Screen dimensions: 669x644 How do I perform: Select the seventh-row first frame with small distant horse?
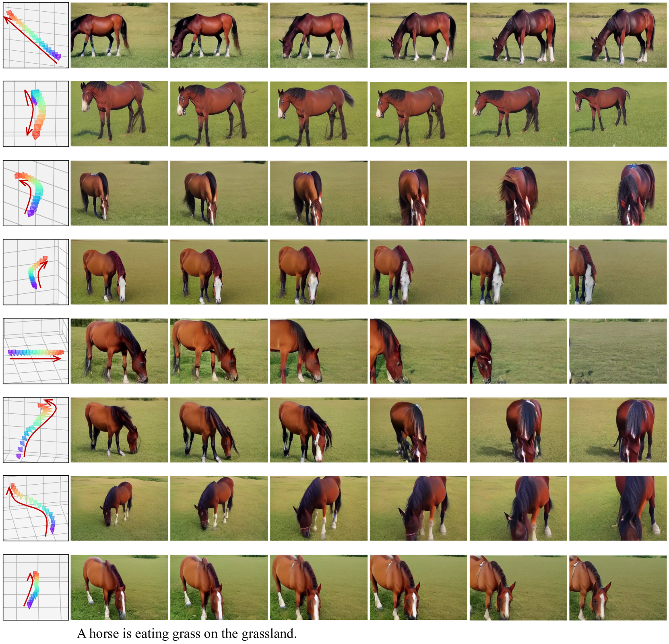coord(119,508)
